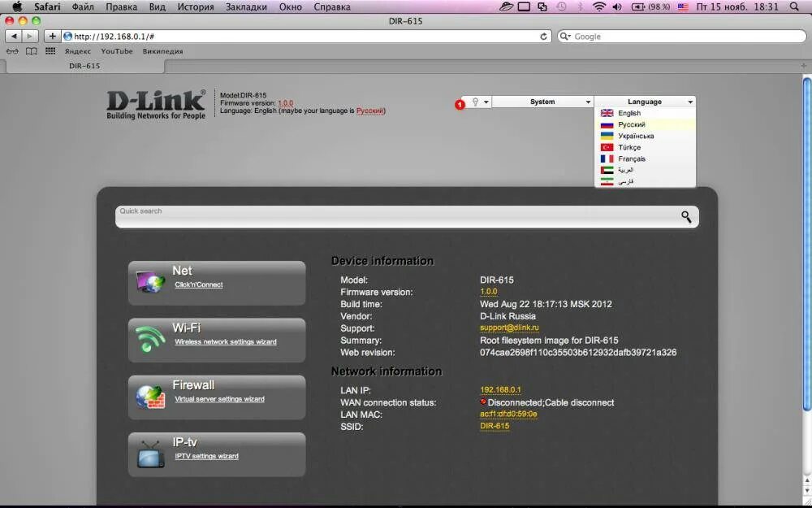Click the Firewall globe and brick wall icon
This screenshot has height=508, width=812.
[150, 397]
